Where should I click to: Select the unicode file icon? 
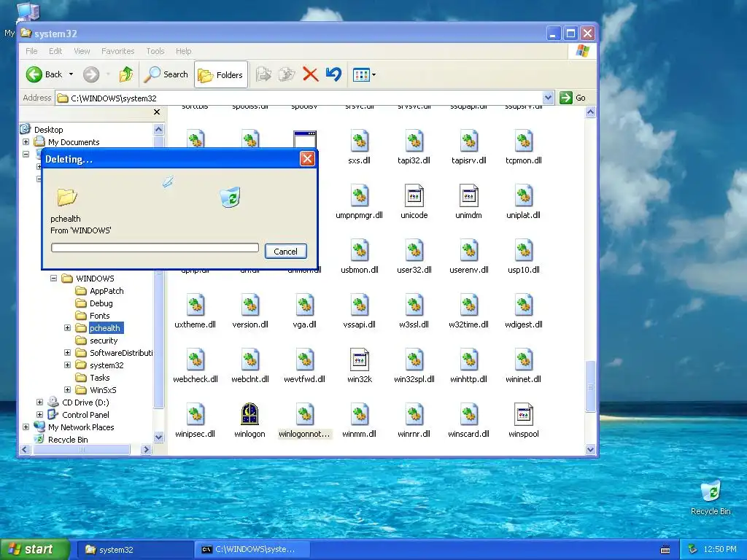414,196
